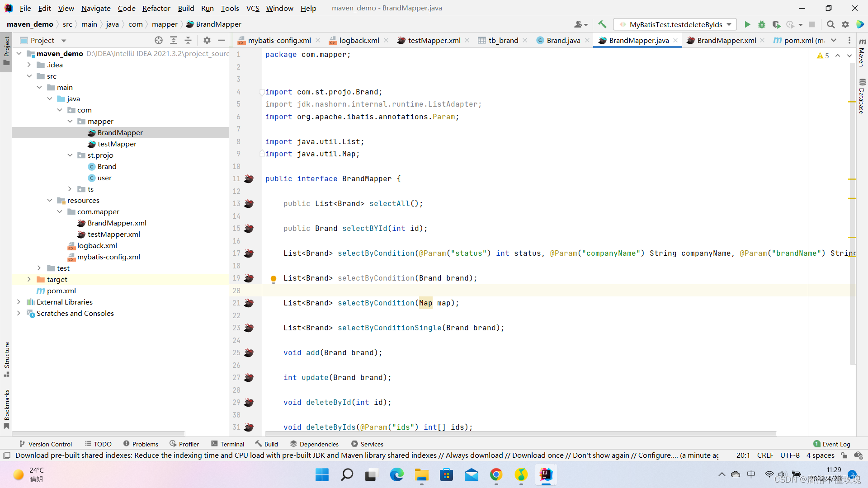This screenshot has width=868, height=488.
Task: Toggle the Bookmarks side panel
Action: pyautogui.click(x=6, y=409)
